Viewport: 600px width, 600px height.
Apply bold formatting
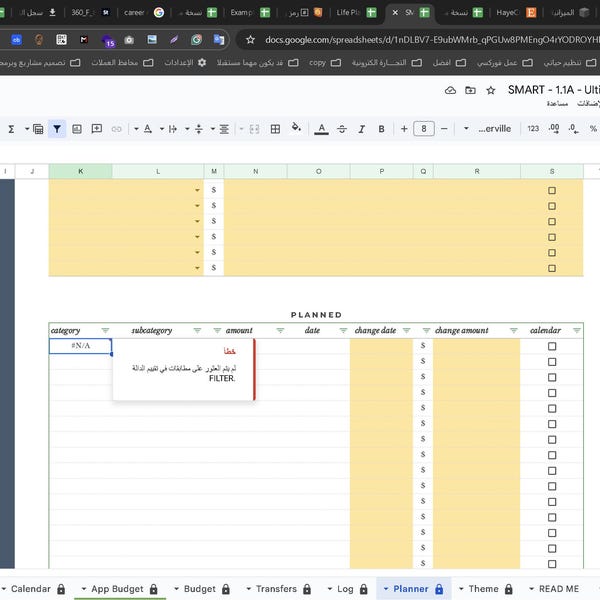point(382,129)
